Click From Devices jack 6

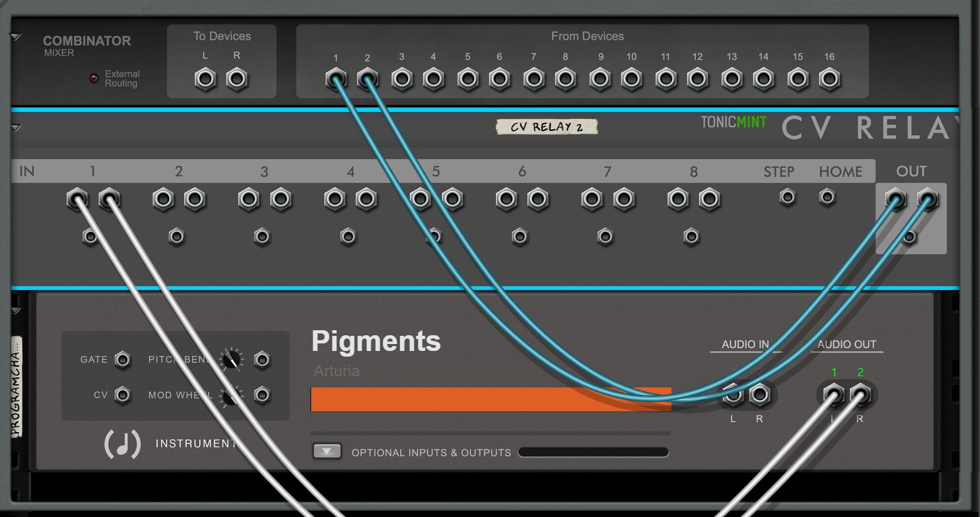tap(499, 79)
